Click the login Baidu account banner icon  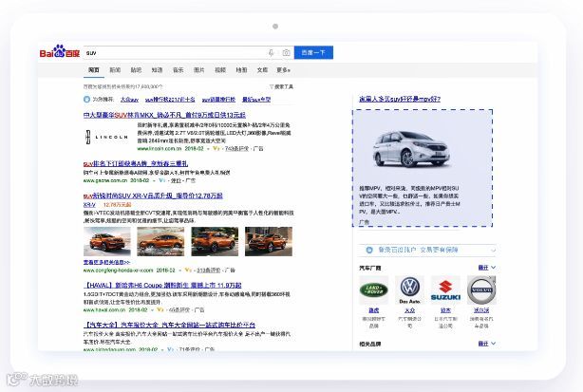coord(369,250)
